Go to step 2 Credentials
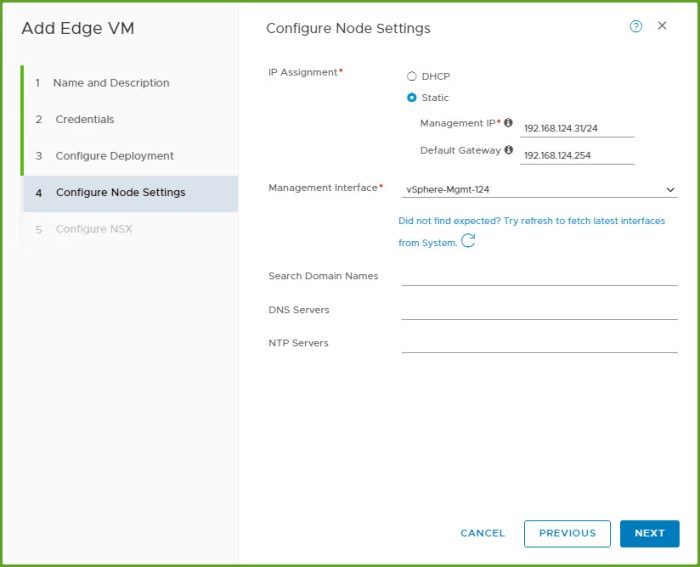Image resolution: width=700 pixels, height=567 pixels. coord(85,119)
